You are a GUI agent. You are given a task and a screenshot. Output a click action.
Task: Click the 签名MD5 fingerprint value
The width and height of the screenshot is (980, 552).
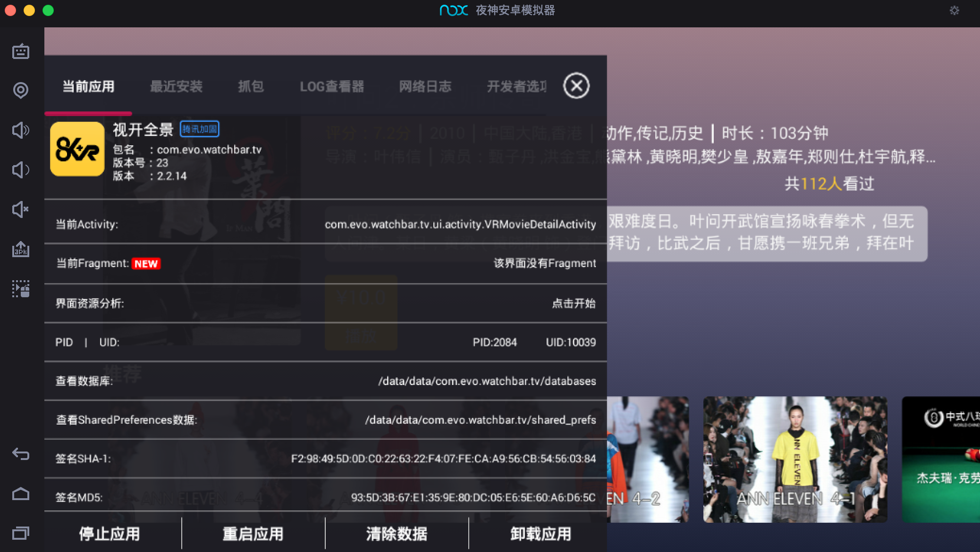[473, 498]
